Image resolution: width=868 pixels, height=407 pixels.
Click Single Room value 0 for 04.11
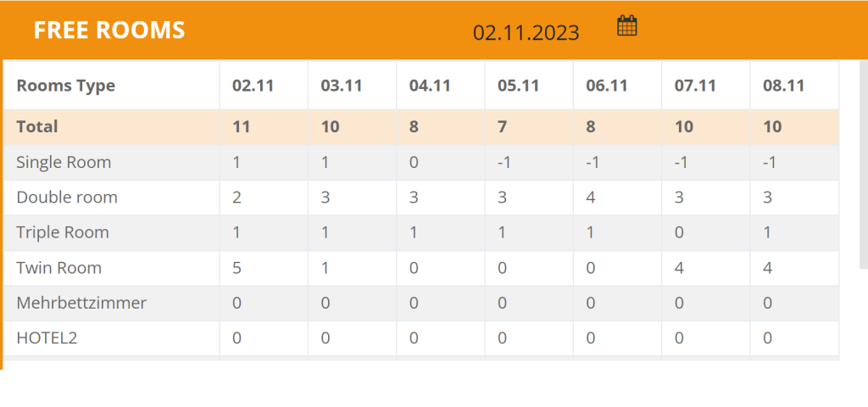pyautogui.click(x=414, y=163)
